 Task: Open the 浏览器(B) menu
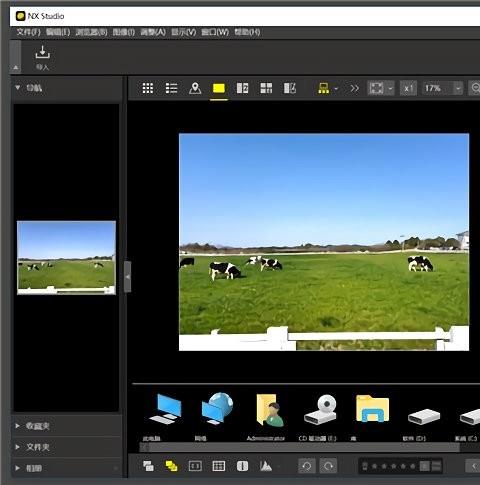(91, 32)
